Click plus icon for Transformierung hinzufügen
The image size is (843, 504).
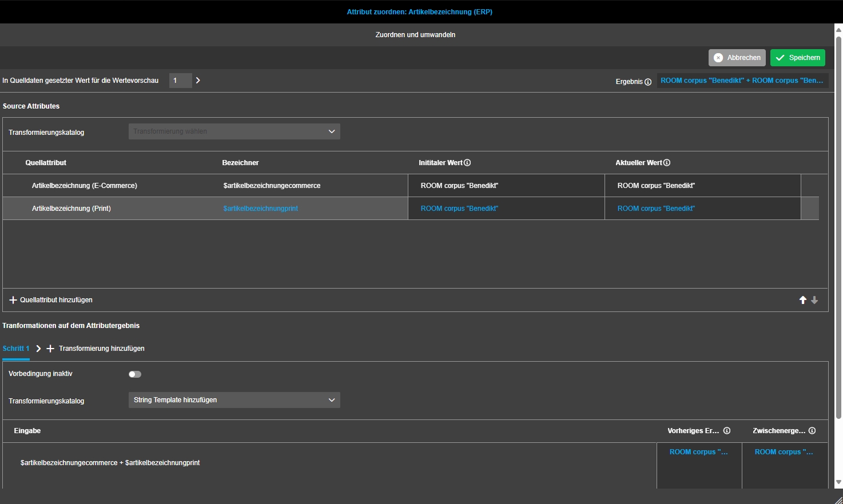[50, 349]
